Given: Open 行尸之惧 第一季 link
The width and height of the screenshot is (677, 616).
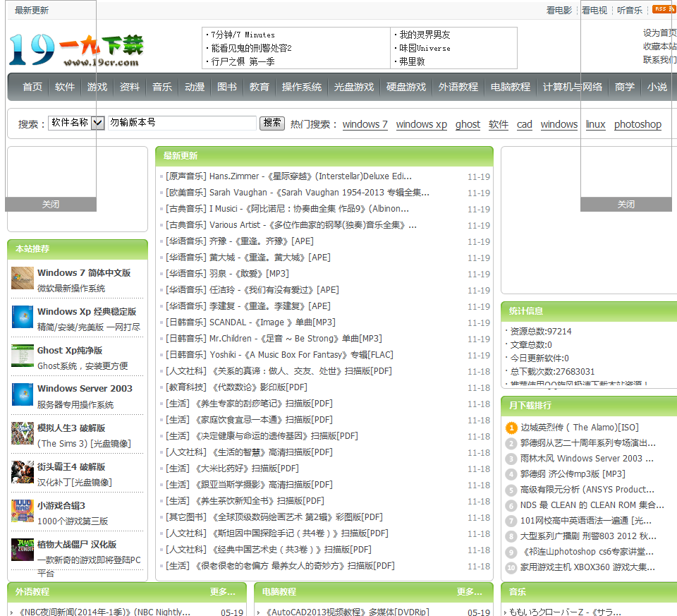Looking at the screenshot, I should point(243,61).
